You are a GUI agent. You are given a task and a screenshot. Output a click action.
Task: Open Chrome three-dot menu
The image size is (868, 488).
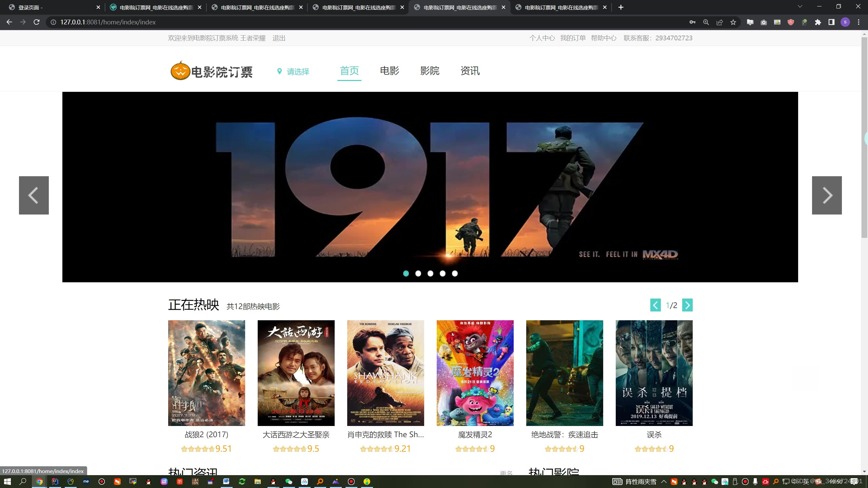tap(859, 22)
